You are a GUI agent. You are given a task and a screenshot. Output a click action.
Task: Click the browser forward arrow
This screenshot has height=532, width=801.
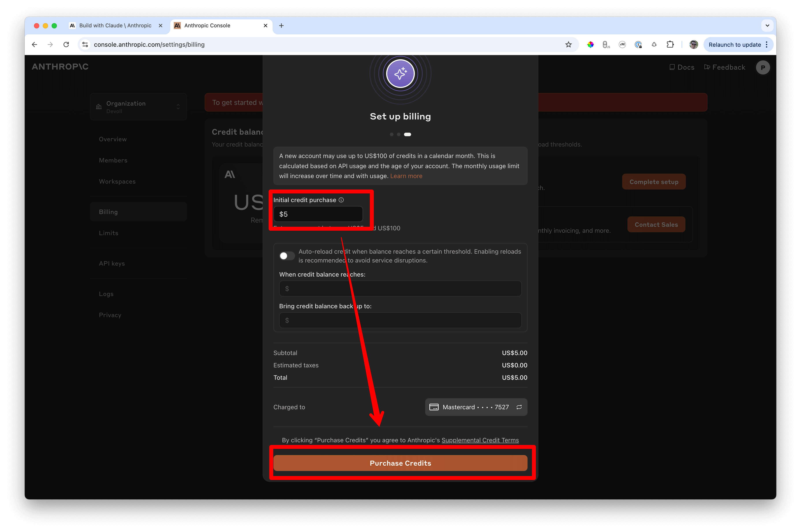[x=50, y=45]
